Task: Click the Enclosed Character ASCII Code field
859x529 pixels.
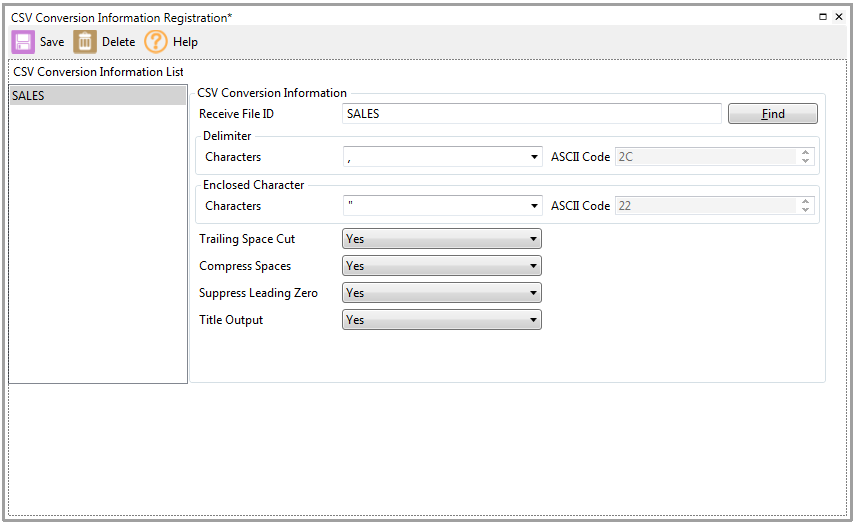Action: coord(705,206)
